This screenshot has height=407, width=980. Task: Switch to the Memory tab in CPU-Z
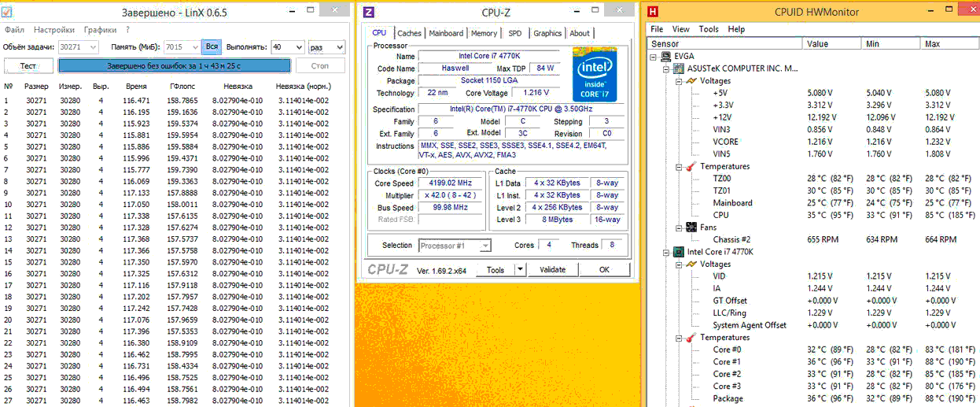(484, 33)
